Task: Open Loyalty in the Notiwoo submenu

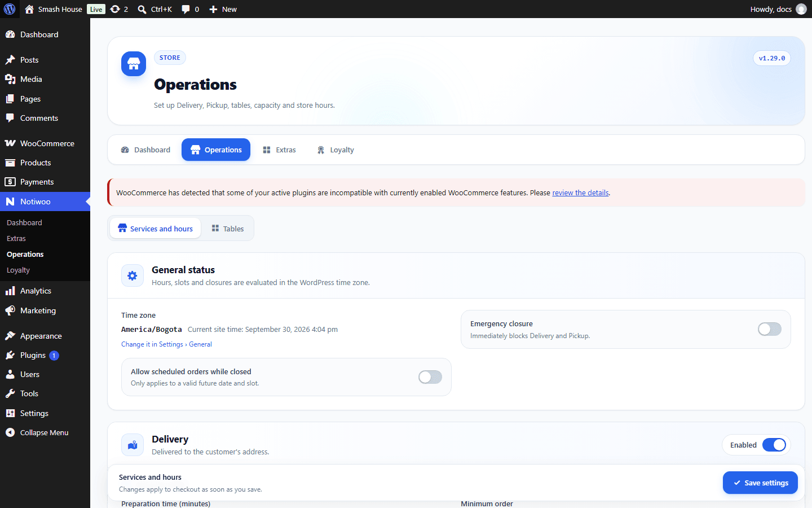Action: [18, 270]
